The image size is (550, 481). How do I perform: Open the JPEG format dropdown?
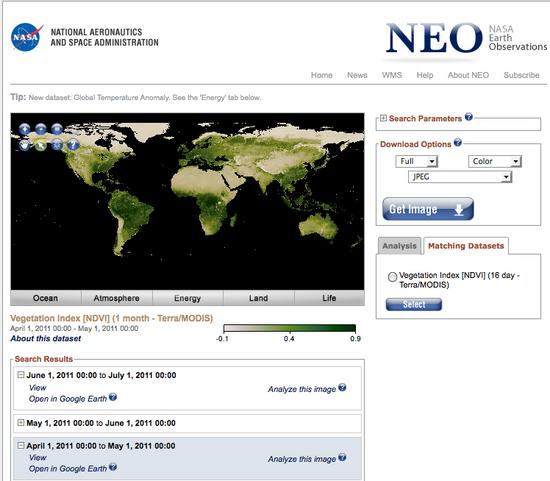pyautogui.click(x=460, y=177)
